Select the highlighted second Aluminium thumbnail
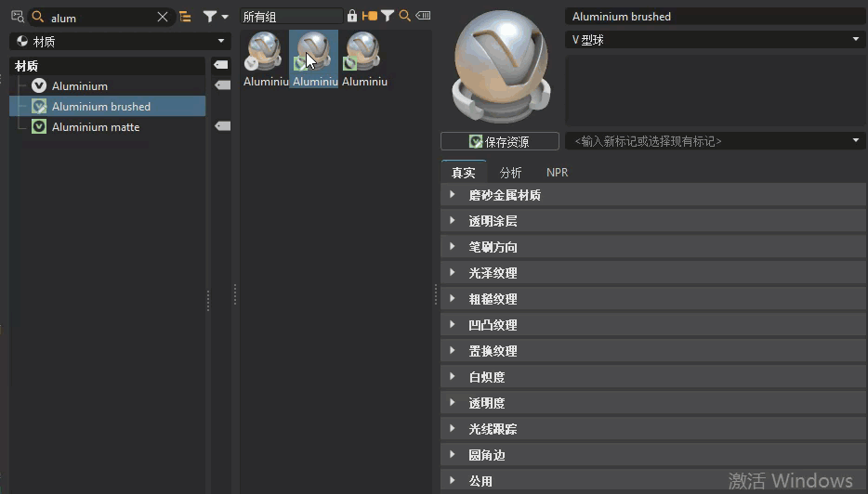The width and height of the screenshot is (868, 494). (314, 58)
